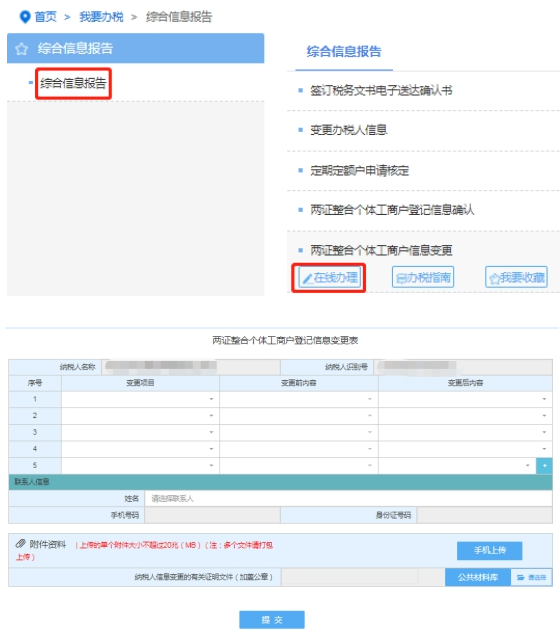Expand row 2 变更后内容 dropdown
This screenshot has height=637, width=560.
click(465, 416)
